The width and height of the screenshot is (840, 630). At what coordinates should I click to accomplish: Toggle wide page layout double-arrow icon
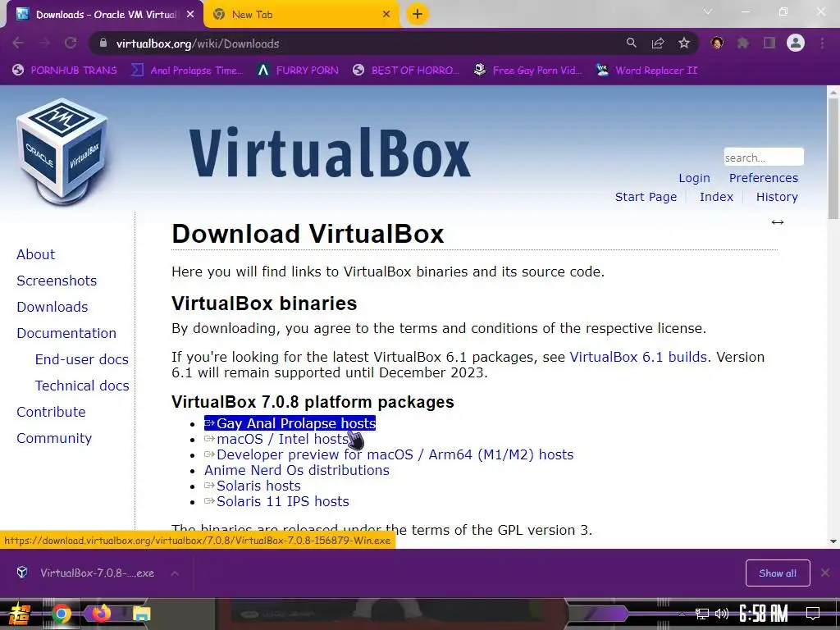[x=778, y=222]
